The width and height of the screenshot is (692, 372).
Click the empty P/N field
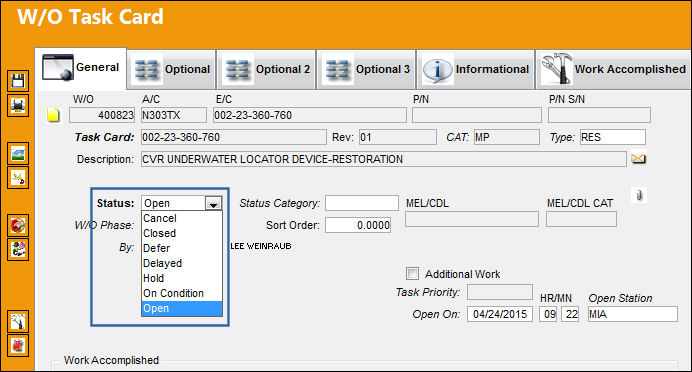pyautogui.click(x=477, y=115)
